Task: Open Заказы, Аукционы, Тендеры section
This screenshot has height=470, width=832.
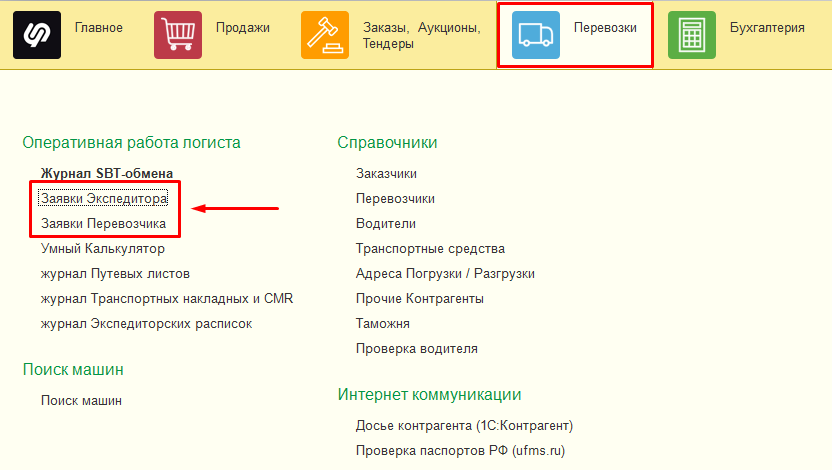Action: 421,36
